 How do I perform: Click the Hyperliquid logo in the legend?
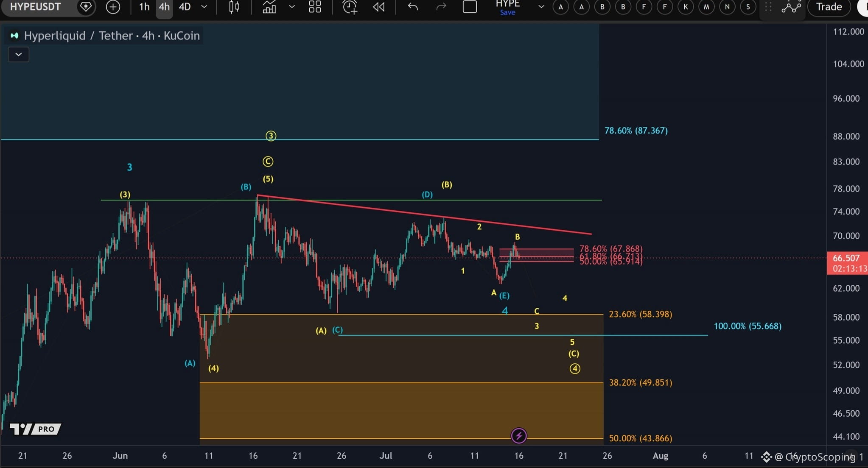[14, 36]
